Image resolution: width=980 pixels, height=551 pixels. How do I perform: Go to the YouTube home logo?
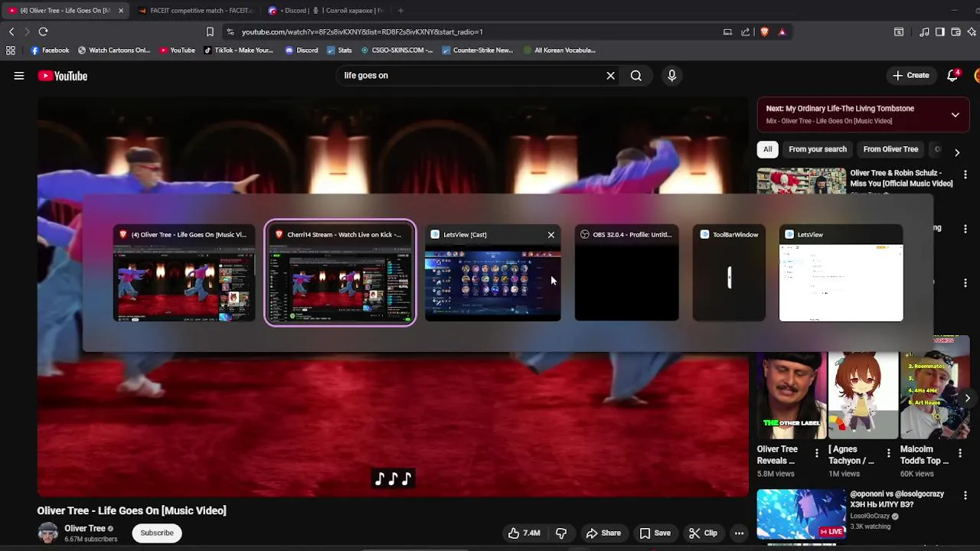[x=63, y=76]
